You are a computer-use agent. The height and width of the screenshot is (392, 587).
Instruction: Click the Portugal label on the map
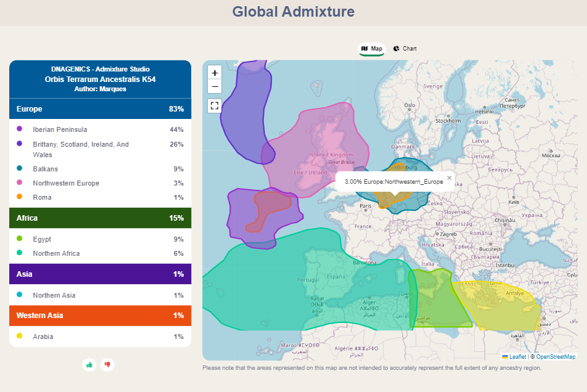(x=308, y=280)
